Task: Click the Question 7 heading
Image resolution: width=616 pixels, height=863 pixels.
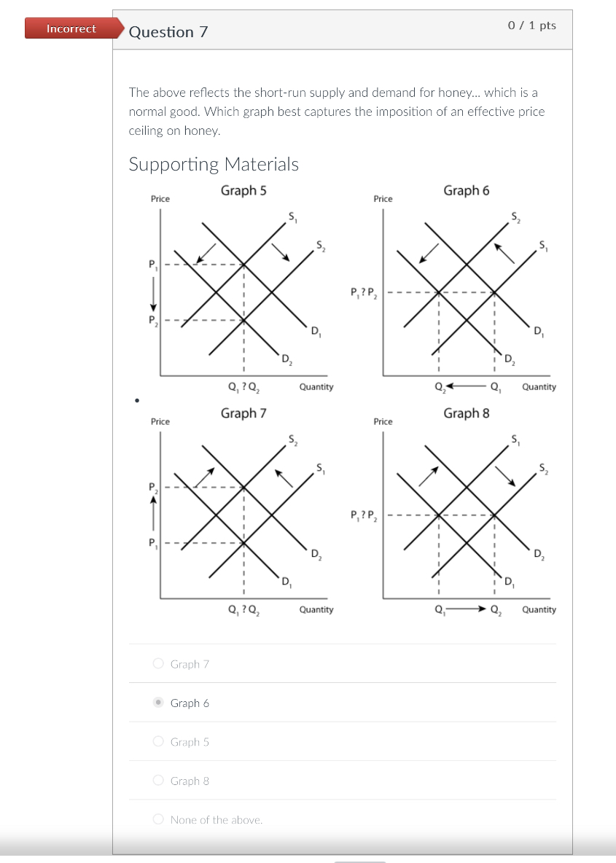Action: [169, 32]
